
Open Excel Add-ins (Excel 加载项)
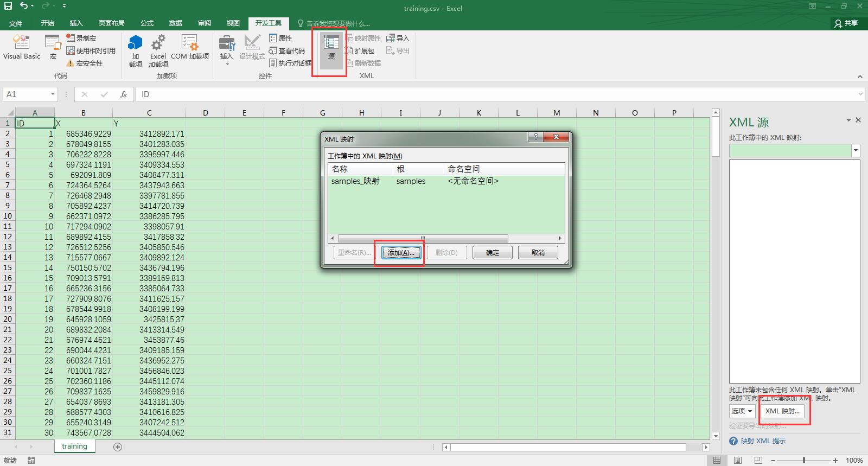point(158,50)
